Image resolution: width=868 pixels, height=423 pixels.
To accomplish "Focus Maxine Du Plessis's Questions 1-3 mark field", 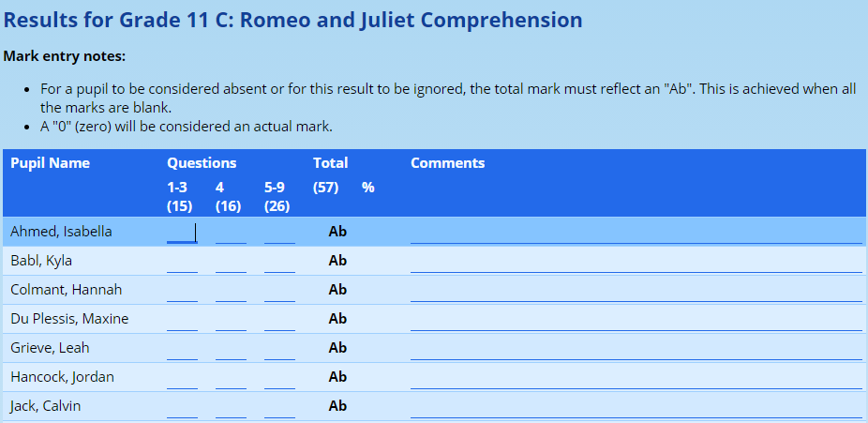I will point(182,320).
